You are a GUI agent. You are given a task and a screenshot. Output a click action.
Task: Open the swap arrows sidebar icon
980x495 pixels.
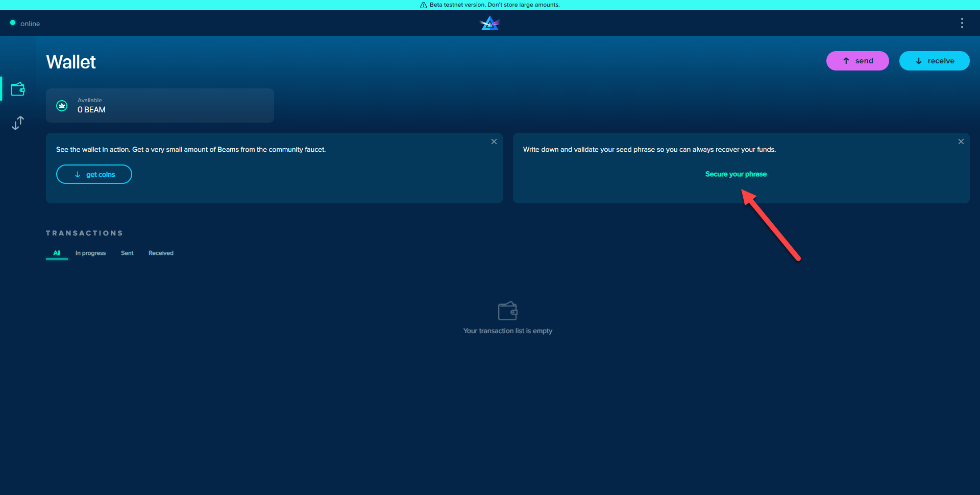click(18, 123)
